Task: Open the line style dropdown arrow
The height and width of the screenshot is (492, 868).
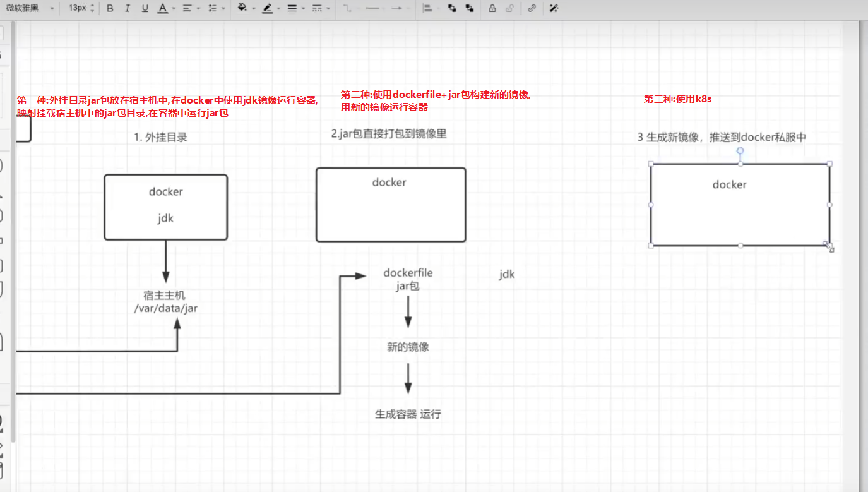Action: click(x=328, y=9)
